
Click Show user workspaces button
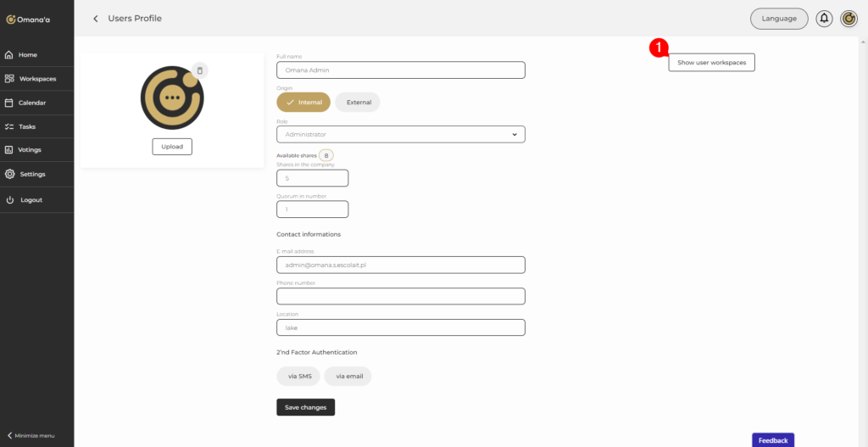711,63
